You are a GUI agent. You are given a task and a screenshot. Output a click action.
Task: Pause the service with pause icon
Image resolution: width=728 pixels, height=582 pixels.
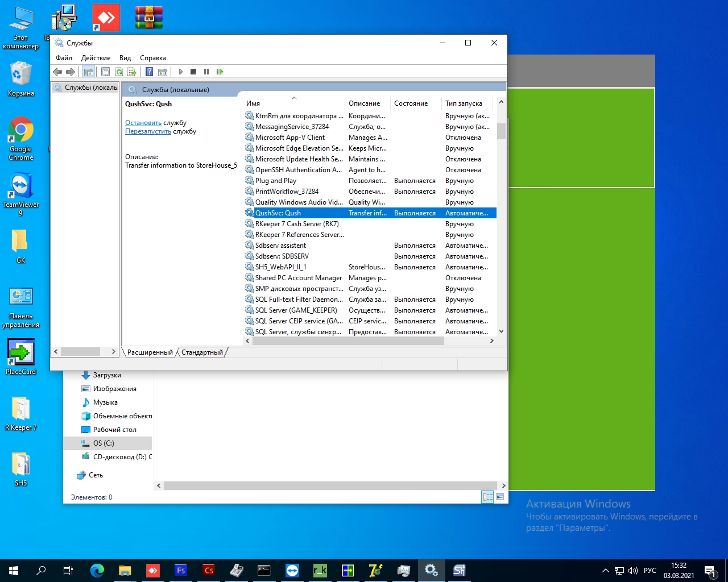coord(206,72)
